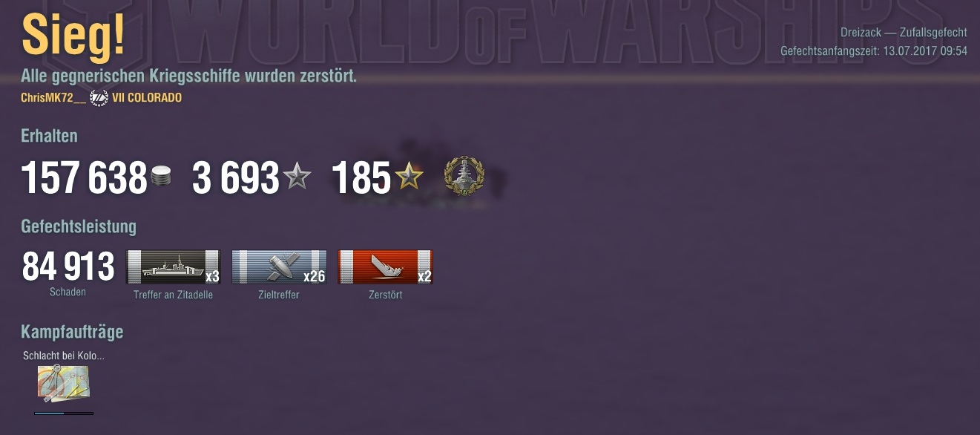Click the clan emblem beside ChrisMK72__
Screen dimensions: 980x435
coord(99,98)
